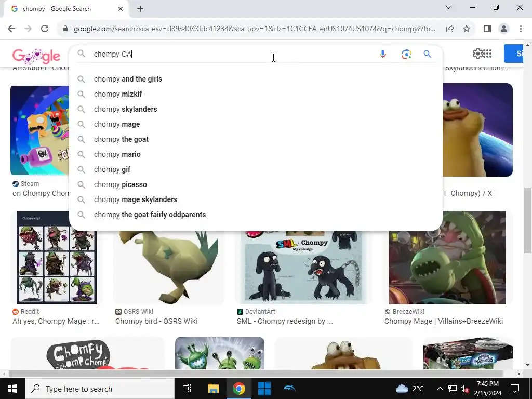Open Google Lens image search icon

[x=406, y=54]
